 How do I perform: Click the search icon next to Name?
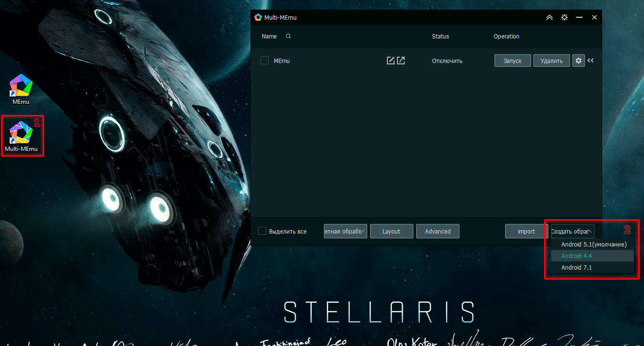(x=288, y=37)
